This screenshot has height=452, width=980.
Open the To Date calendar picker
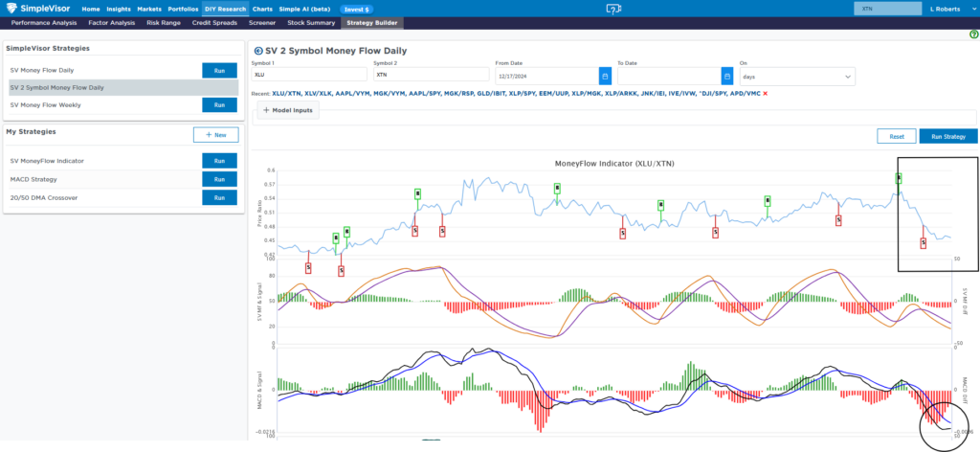point(726,75)
